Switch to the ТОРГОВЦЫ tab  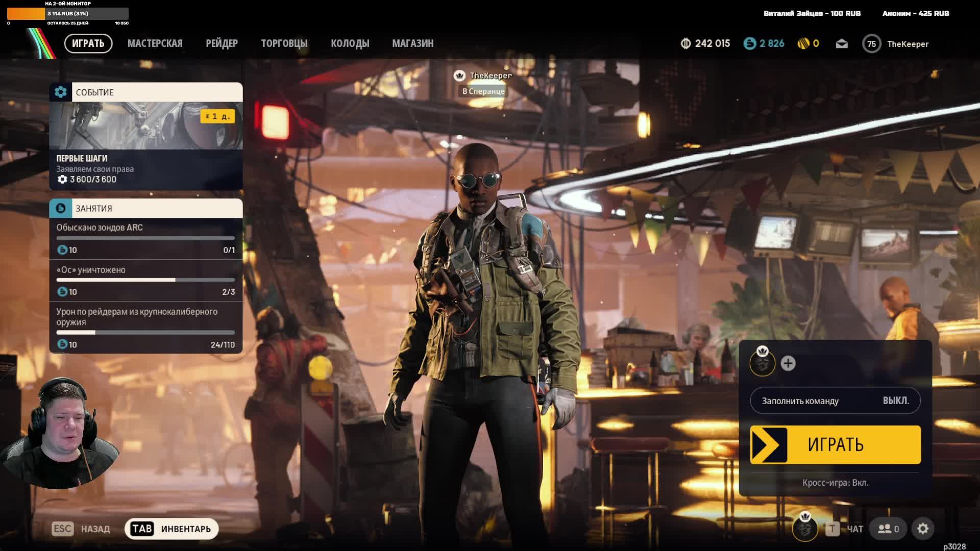coord(284,43)
